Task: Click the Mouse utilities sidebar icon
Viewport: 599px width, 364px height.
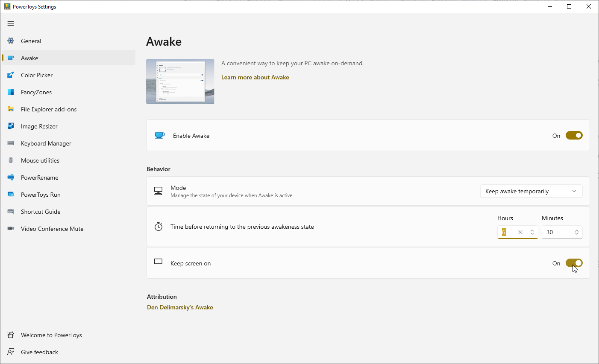Action: coord(11,160)
